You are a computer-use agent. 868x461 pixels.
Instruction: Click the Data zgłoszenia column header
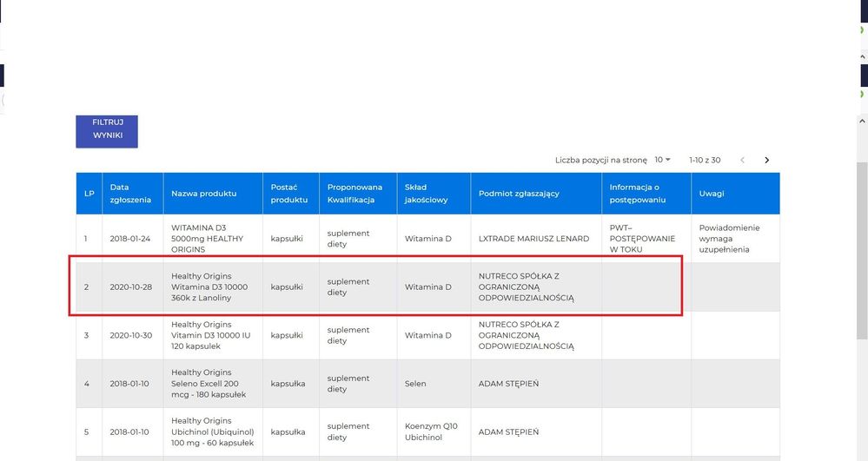130,194
